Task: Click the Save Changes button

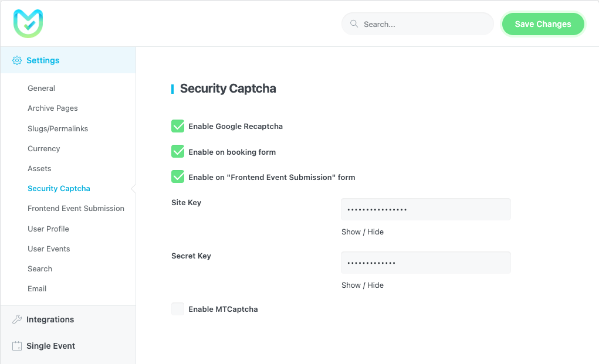Action: tap(543, 24)
